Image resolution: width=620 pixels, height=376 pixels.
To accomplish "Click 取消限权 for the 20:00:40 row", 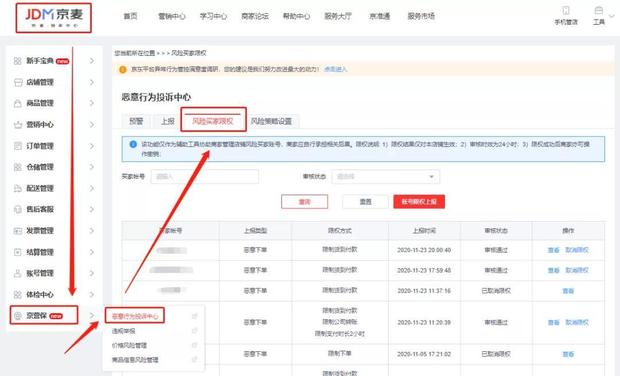I will click(577, 250).
